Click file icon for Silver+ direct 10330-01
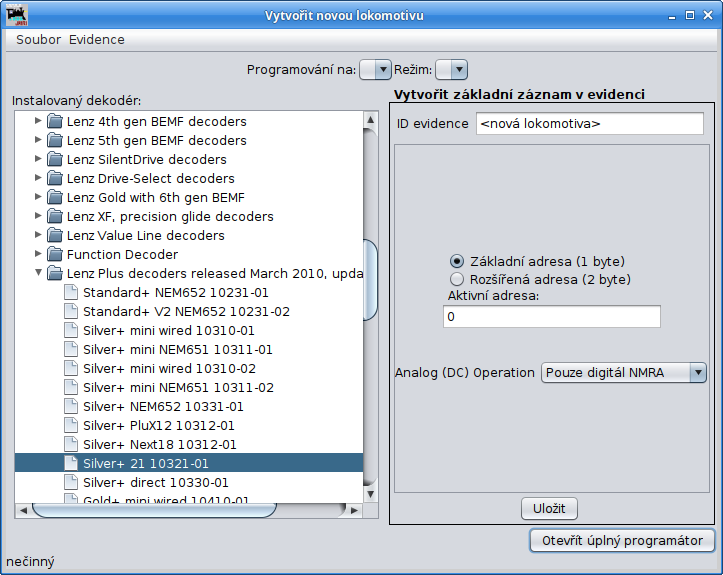The height and width of the screenshot is (575, 723). click(71, 482)
